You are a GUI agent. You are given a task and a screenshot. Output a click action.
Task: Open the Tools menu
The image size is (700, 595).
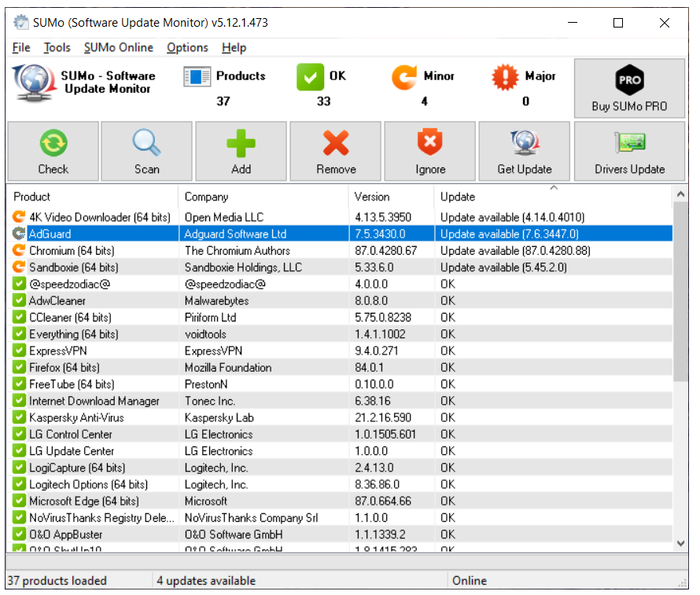(57, 48)
